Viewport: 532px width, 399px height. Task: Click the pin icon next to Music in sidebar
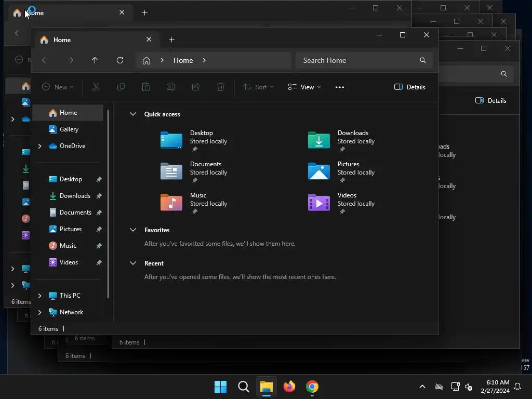(x=99, y=246)
